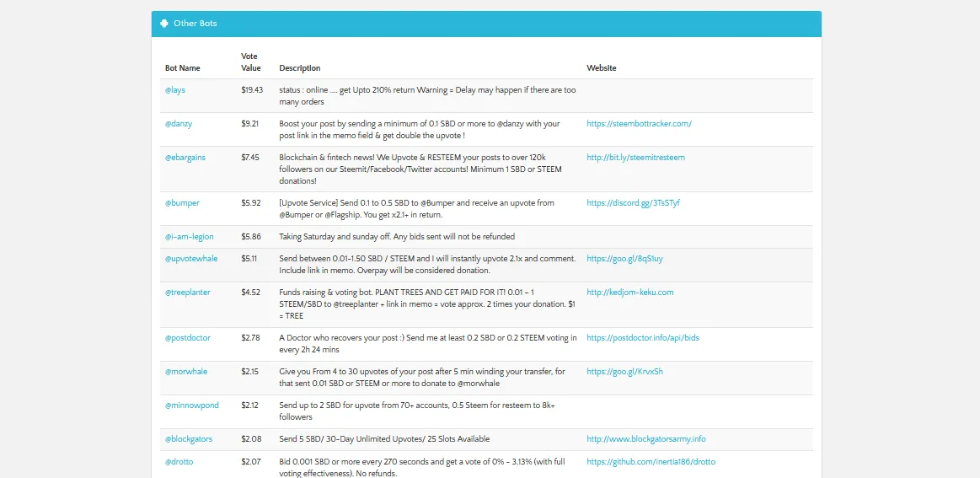The image size is (980, 478).
Task: Click the 'Blockchain & fintech news!' description
Action: click(x=420, y=169)
